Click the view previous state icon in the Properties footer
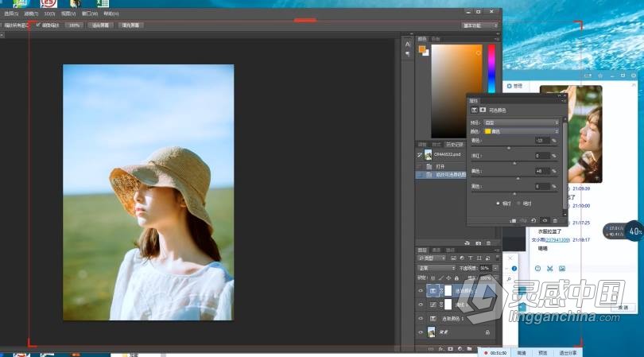Viewport: 644px width, 357px height. pos(523,220)
